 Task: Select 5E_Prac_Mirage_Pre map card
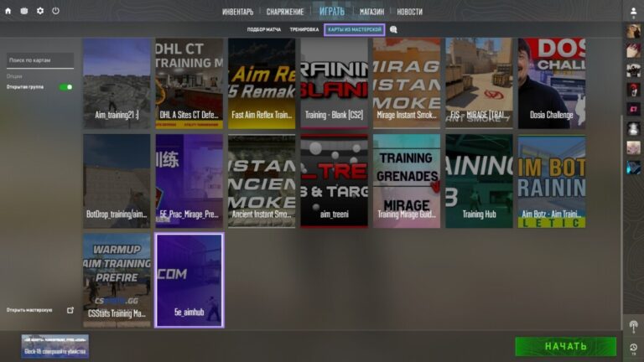point(190,181)
